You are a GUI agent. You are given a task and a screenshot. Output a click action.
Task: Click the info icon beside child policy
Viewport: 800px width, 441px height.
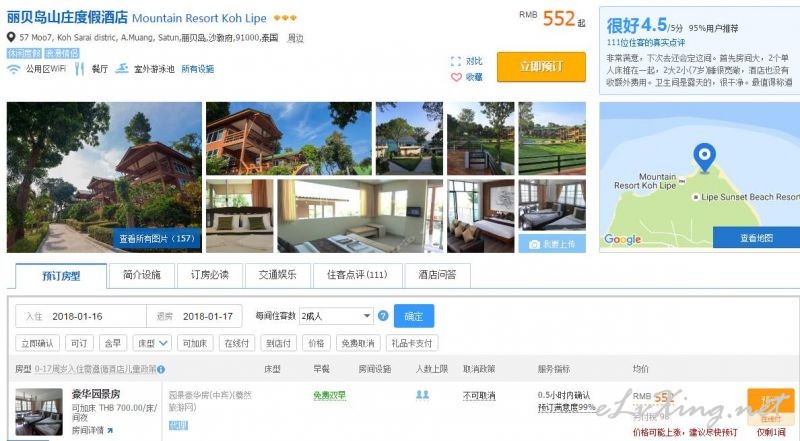[x=161, y=369]
